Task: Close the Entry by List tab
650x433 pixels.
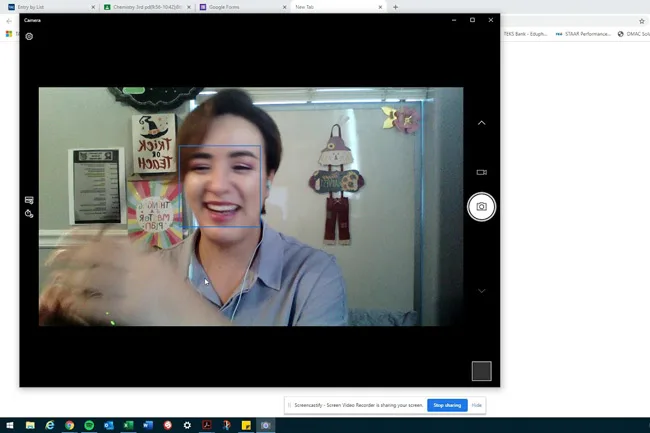Action: tap(93, 7)
